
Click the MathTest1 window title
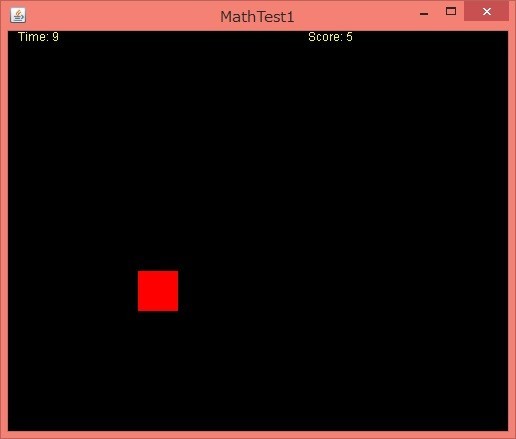[x=257, y=17]
